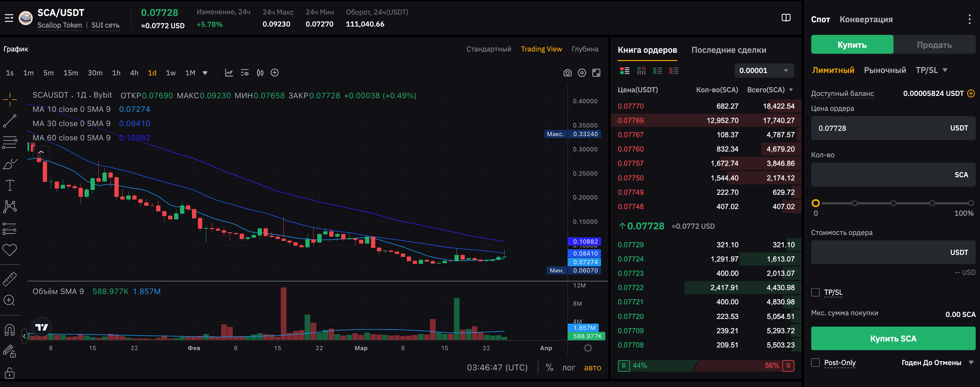Viewport: 980px width, 387px height.
Task: Select the brush drawing tool
Action: tap(10, 164)
